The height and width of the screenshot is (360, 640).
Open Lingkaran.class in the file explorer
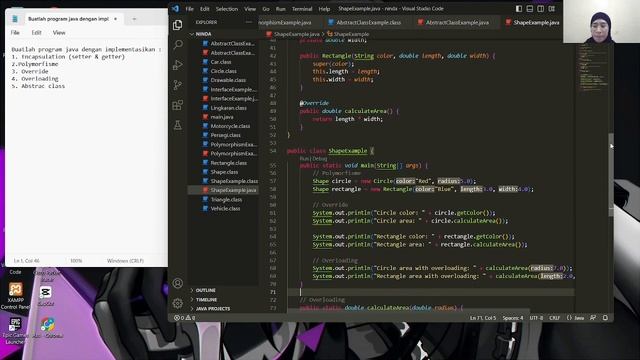click(228, 108)
